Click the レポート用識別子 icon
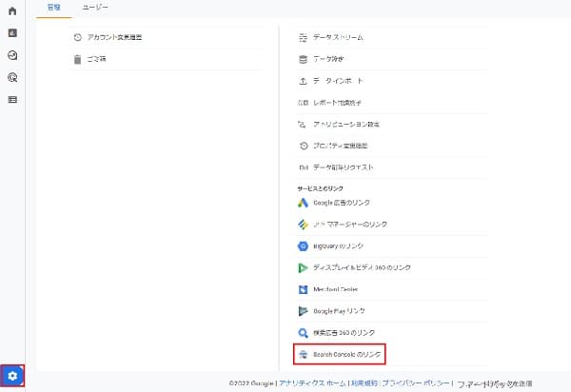Image resolution: width=571 pixels, height=392 pixels. pyautogui.click(x=303, y=103)
